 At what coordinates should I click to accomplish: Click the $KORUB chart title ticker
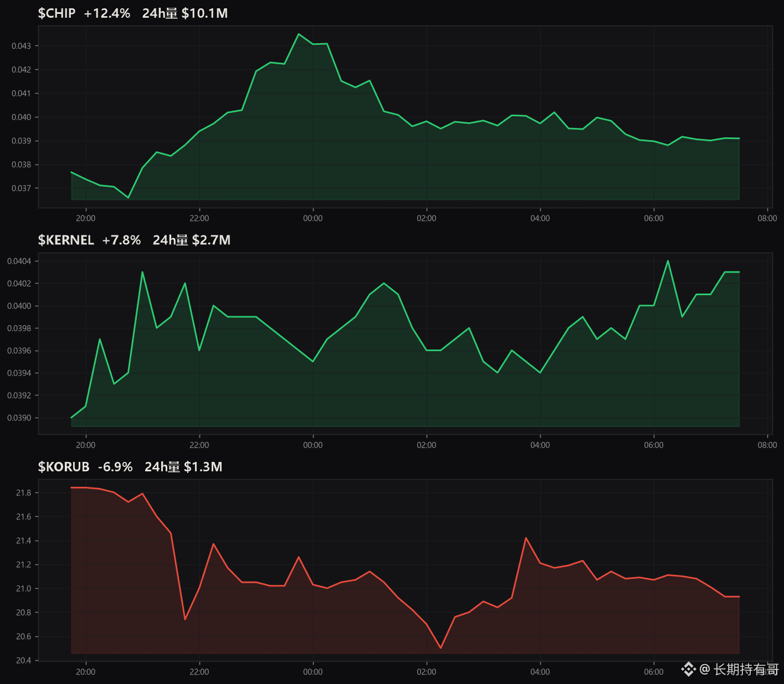click(x=64, y=467)
